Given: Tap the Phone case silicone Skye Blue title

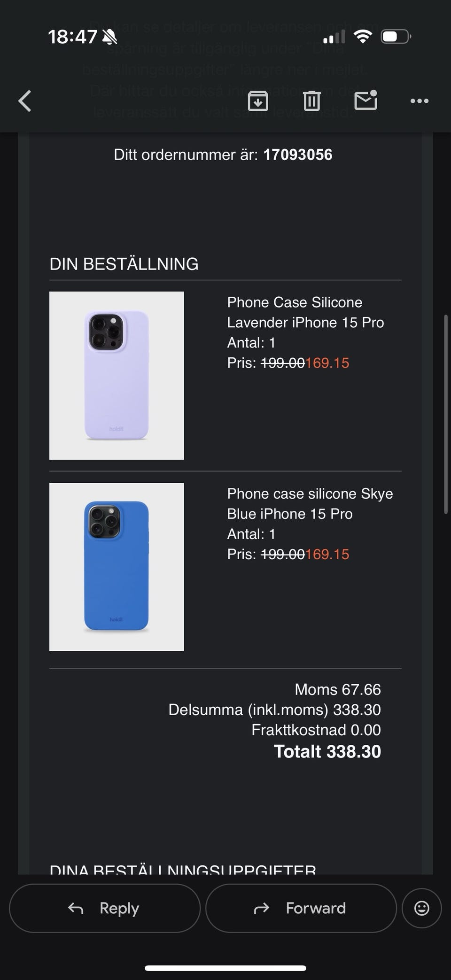Looking at the screenshot, I should pyautogui.click(x=310, y=503).
